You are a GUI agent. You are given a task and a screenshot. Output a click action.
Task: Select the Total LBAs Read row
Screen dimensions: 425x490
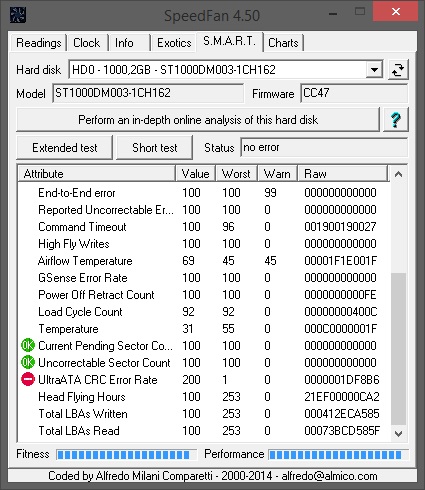tap(203, 431)
